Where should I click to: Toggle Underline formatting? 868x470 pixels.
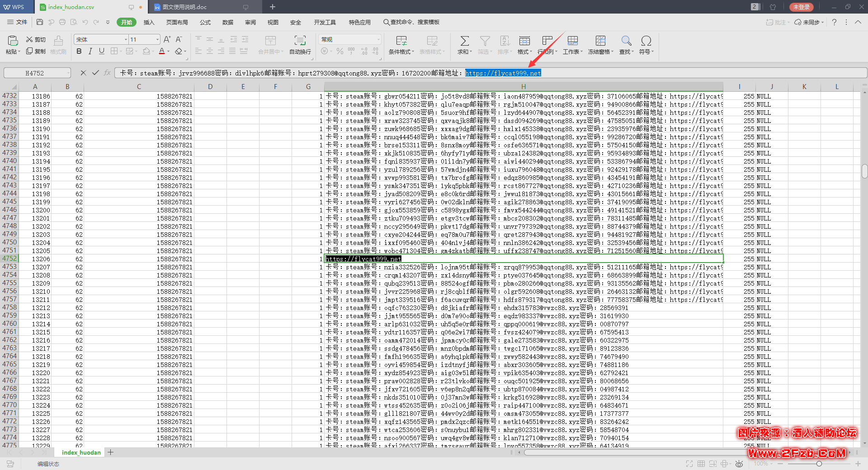pos(102,51)
